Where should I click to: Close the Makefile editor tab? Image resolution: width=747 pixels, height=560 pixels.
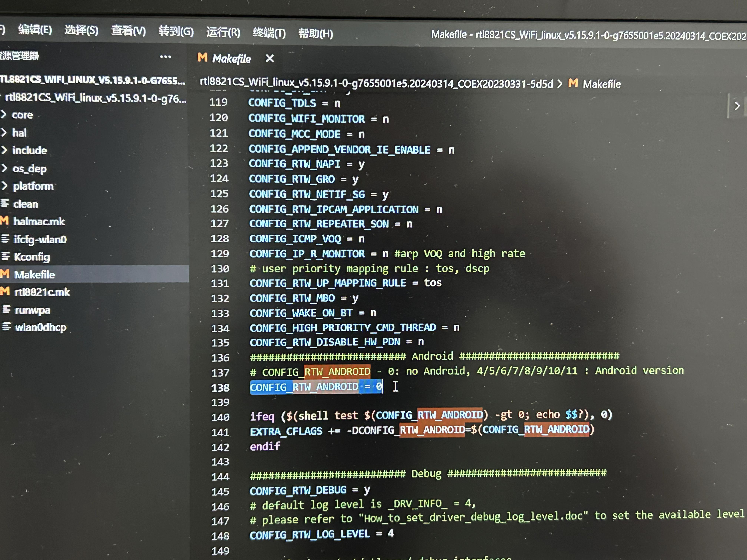click(x=270, y=59)
